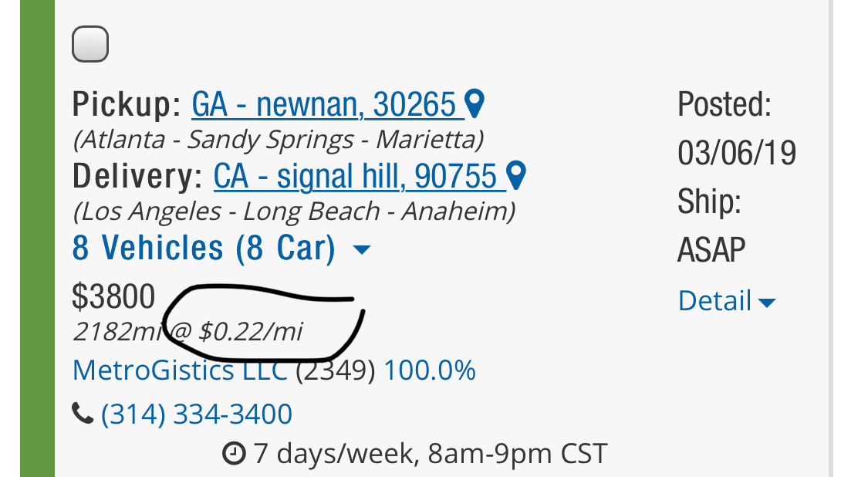Call the number (314) 334-3400

point(197,414)
